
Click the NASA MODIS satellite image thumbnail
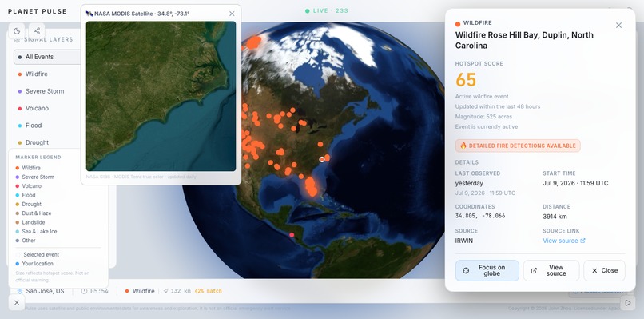click(161, 96)
